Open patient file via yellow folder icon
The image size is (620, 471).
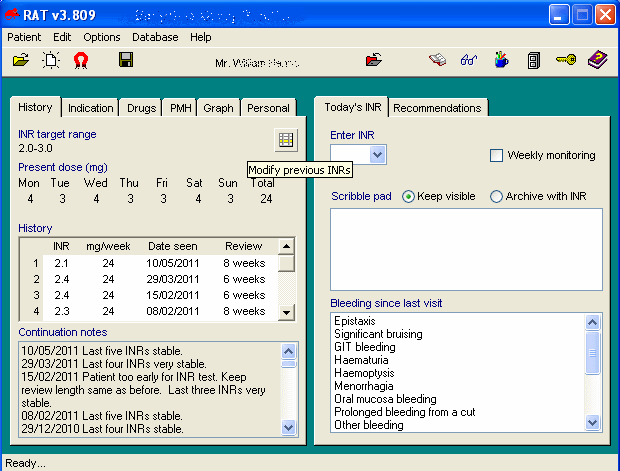coord(21,61)
